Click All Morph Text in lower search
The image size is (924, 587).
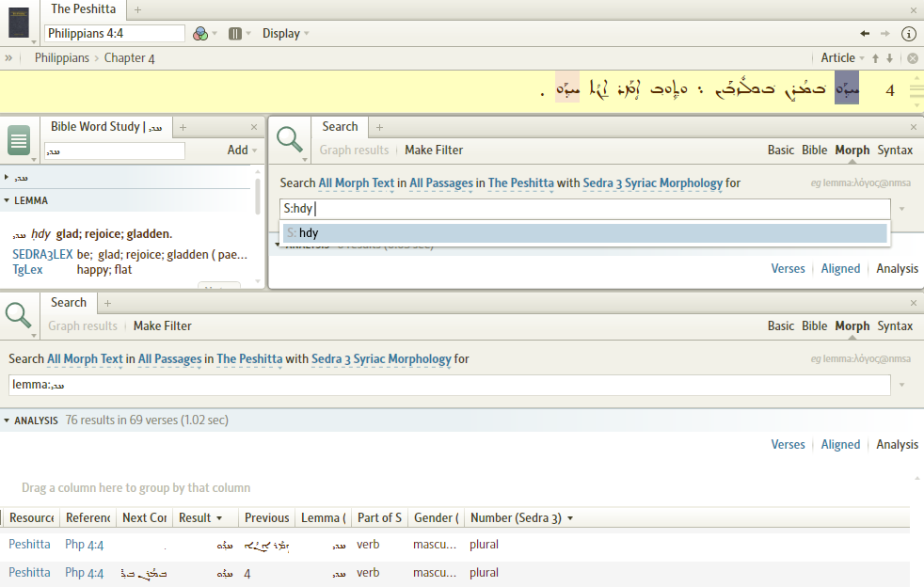coord(85,359)
